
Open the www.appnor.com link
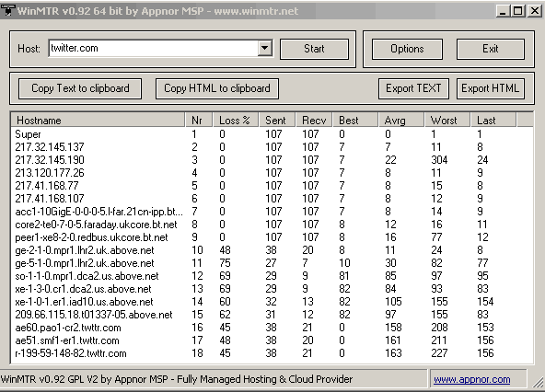(x=471, y=379)
